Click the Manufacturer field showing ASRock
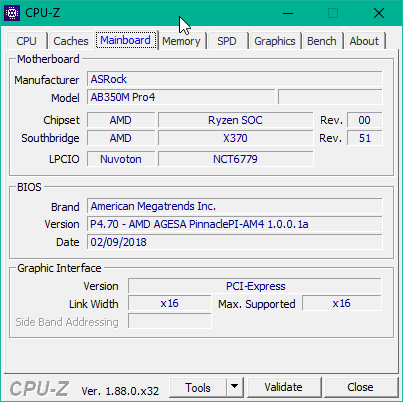 click(235, 79)
